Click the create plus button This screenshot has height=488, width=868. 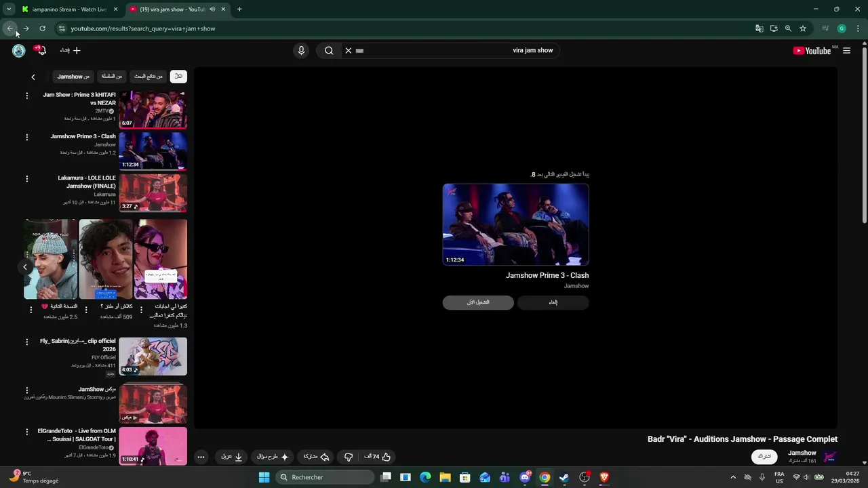77,50
